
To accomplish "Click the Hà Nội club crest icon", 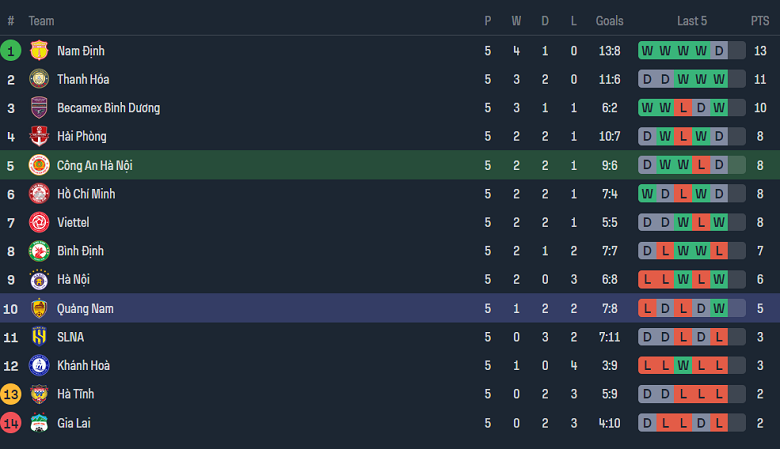I will (39, 280).
